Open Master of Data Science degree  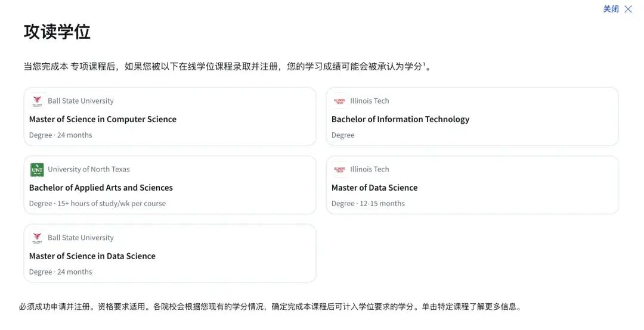tap(374, 188)
